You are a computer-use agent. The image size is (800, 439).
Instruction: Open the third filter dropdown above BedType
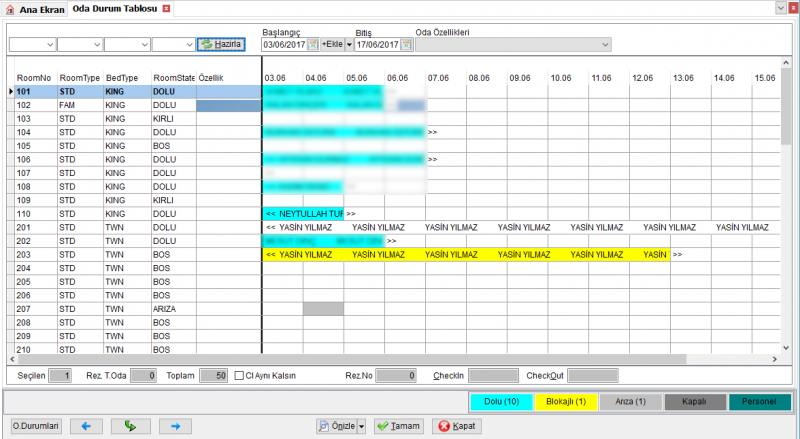pyautogui.click(x=145, y=45)
